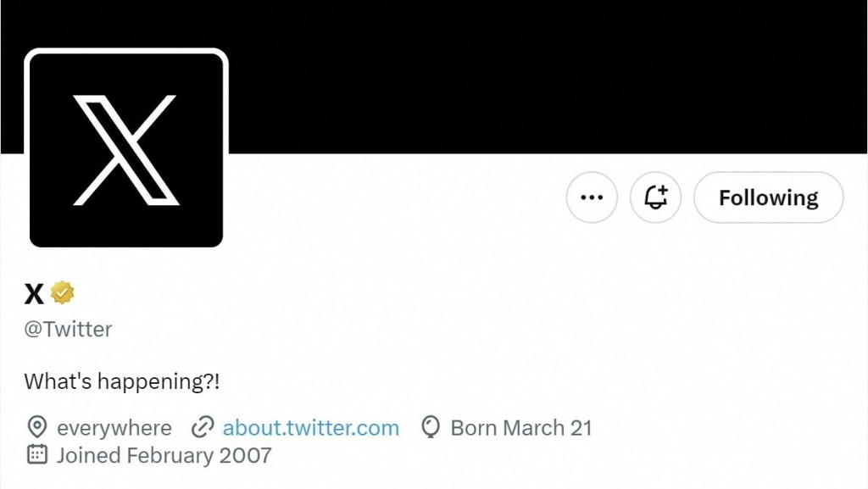Click the profile display name X
The height and width of the screenshot is (489, 868).
pyautogui.click(x=34, y=294)
